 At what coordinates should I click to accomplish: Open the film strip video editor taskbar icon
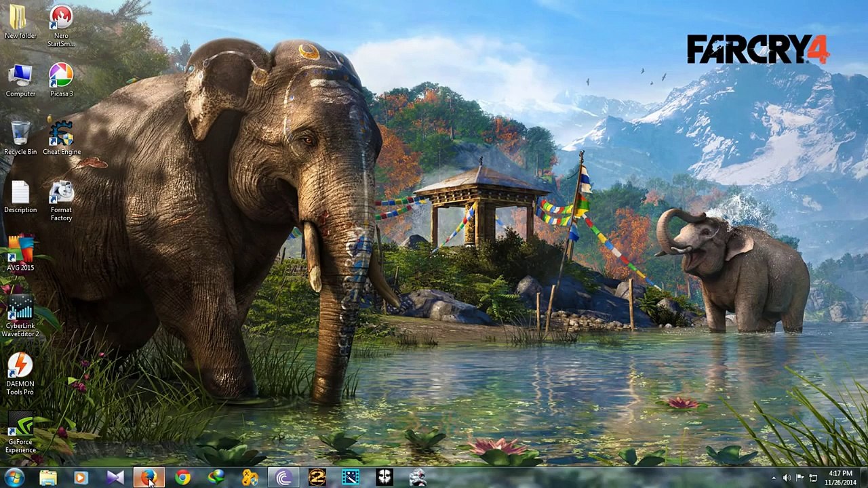point(351,478)
